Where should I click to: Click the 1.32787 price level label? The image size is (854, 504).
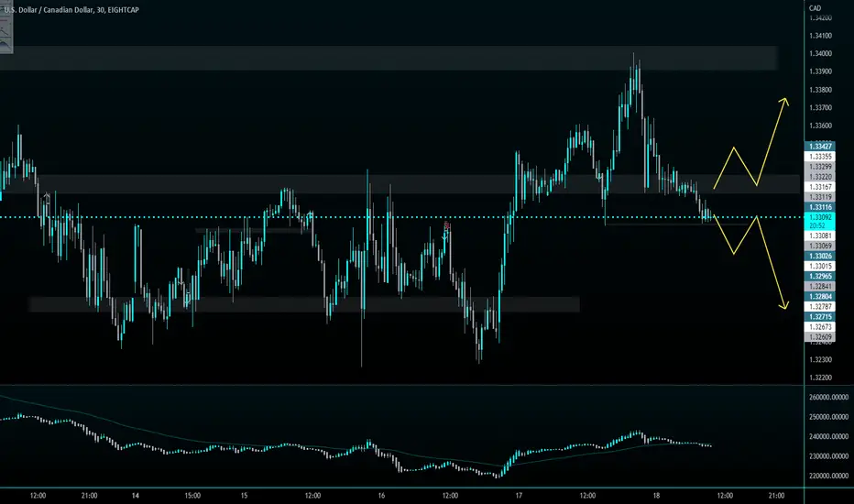820,307
